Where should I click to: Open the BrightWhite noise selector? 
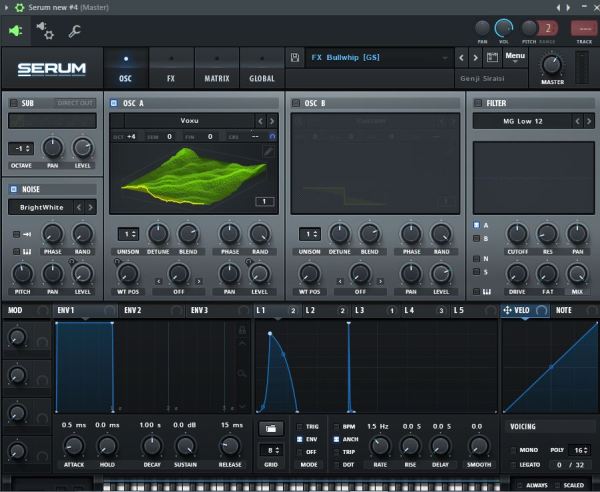tap(41, 207)
